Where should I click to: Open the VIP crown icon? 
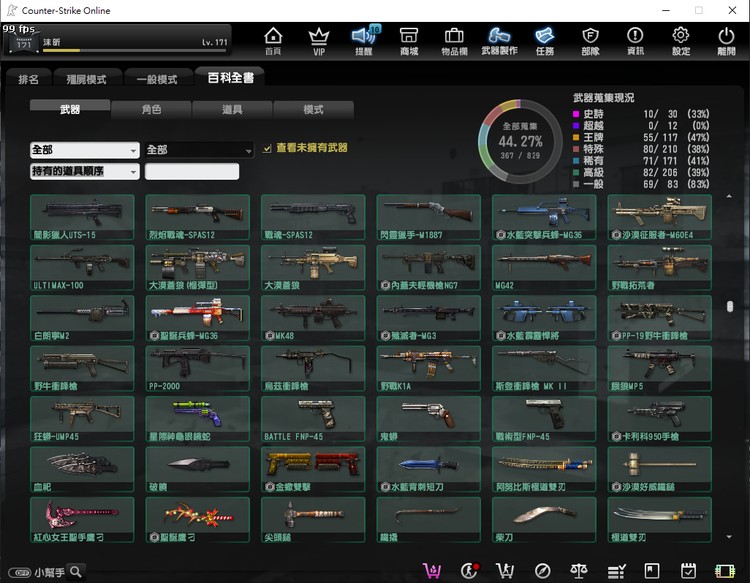[x=319, y=41]
